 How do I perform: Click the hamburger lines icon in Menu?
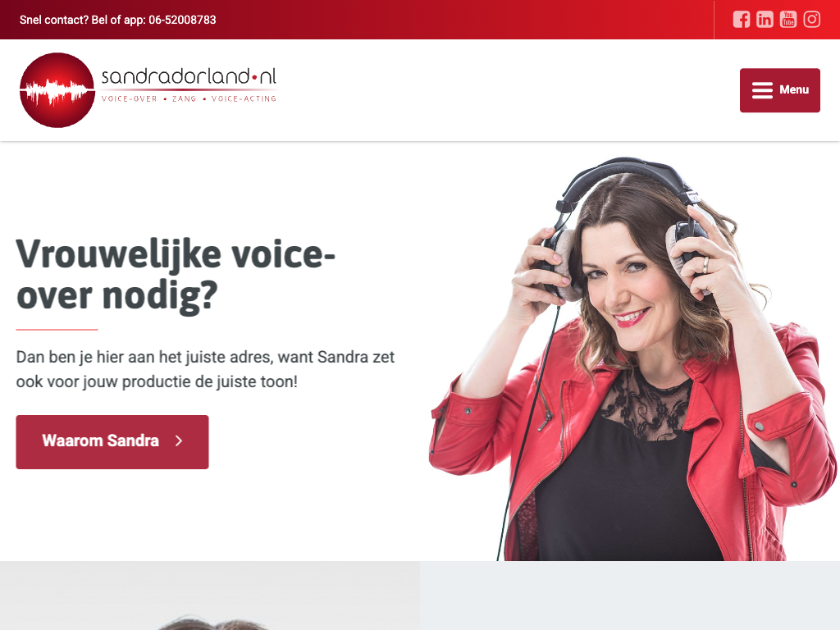[x=762, y=90]
